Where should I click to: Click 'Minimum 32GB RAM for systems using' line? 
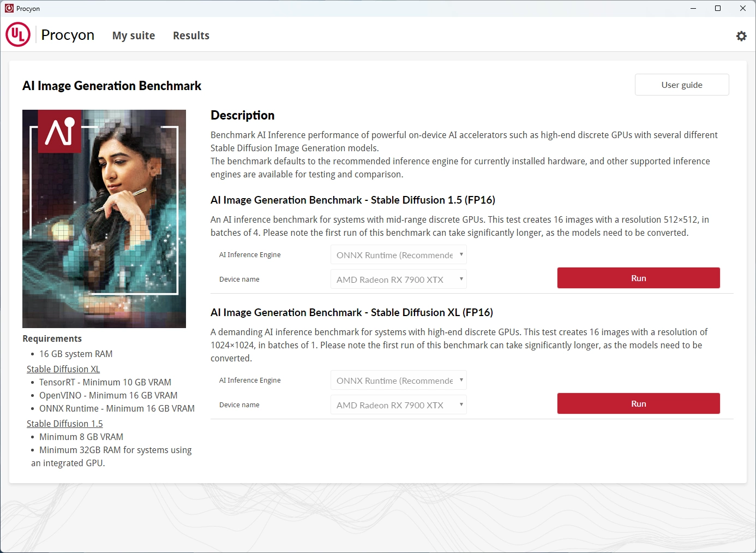pos(116,450)
